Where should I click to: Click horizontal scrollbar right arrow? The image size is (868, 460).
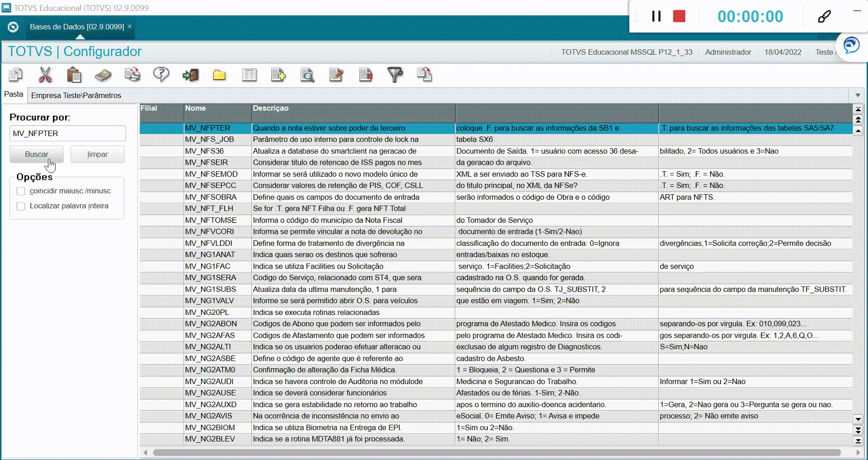[858, 452]
